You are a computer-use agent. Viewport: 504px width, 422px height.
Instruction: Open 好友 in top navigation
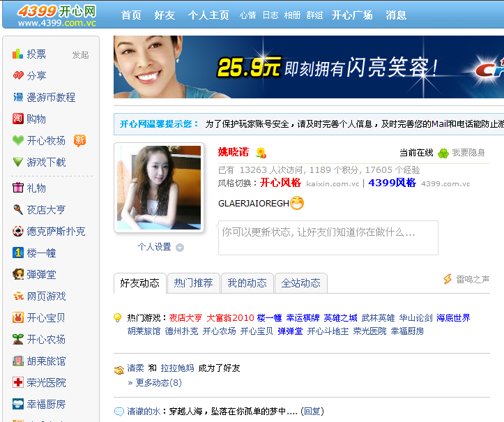pyautogui.click(x=165, y=15)
